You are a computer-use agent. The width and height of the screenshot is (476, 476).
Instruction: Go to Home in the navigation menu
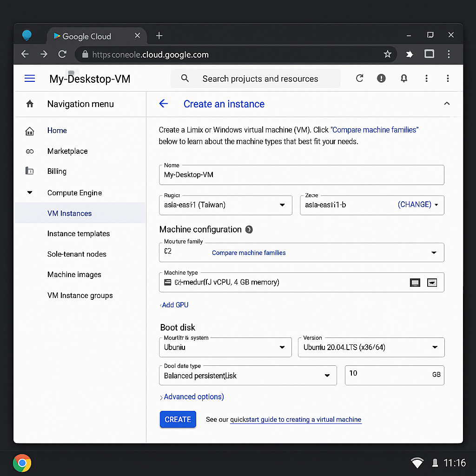click(x=57, y=131)
